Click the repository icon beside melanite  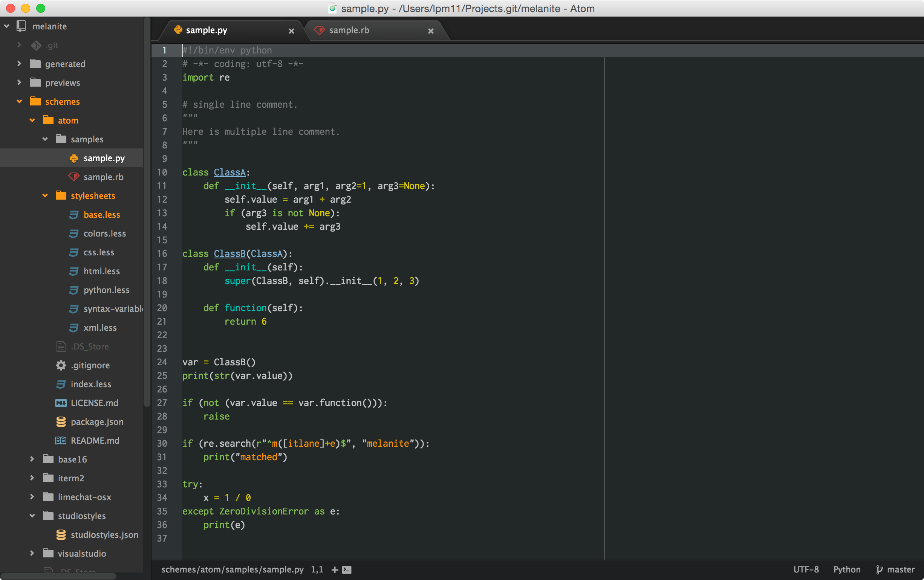21,26
